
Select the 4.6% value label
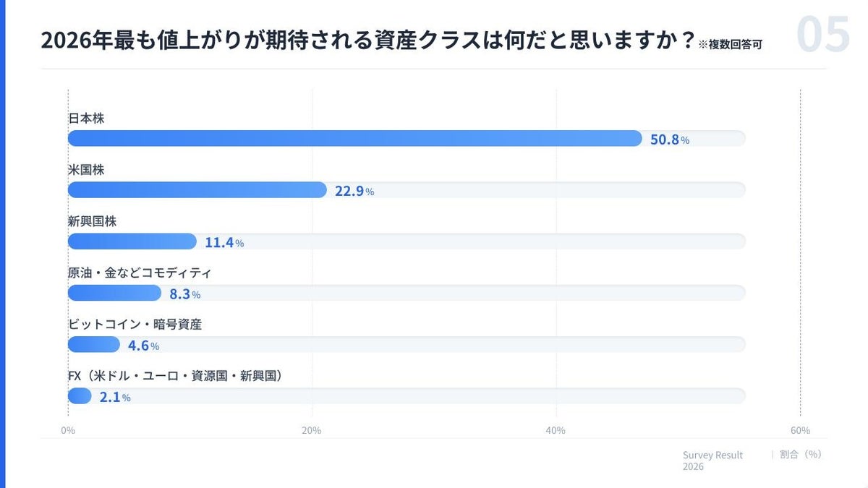[x=143, y=346]
